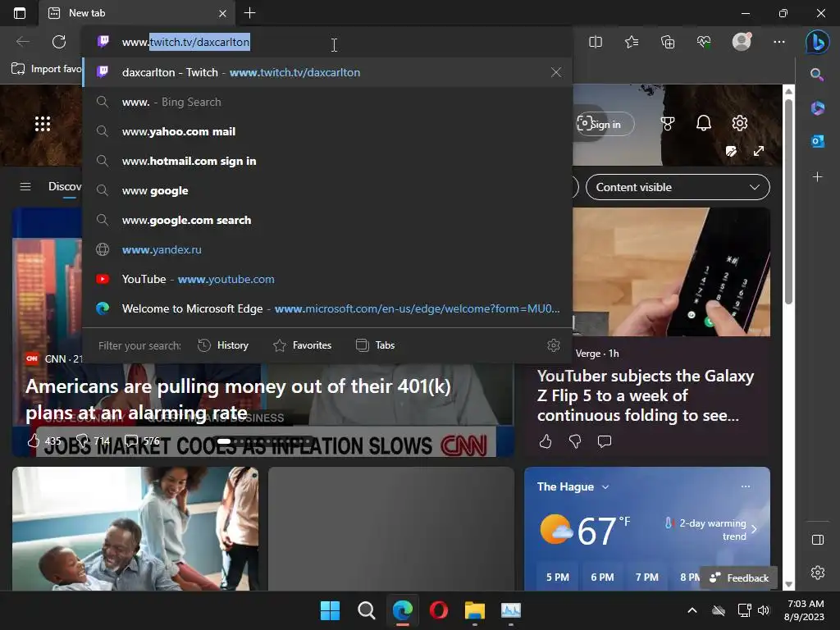Open sidebar settings gear
This screenshot has width=840, height=630.
(x=818, y=572)
